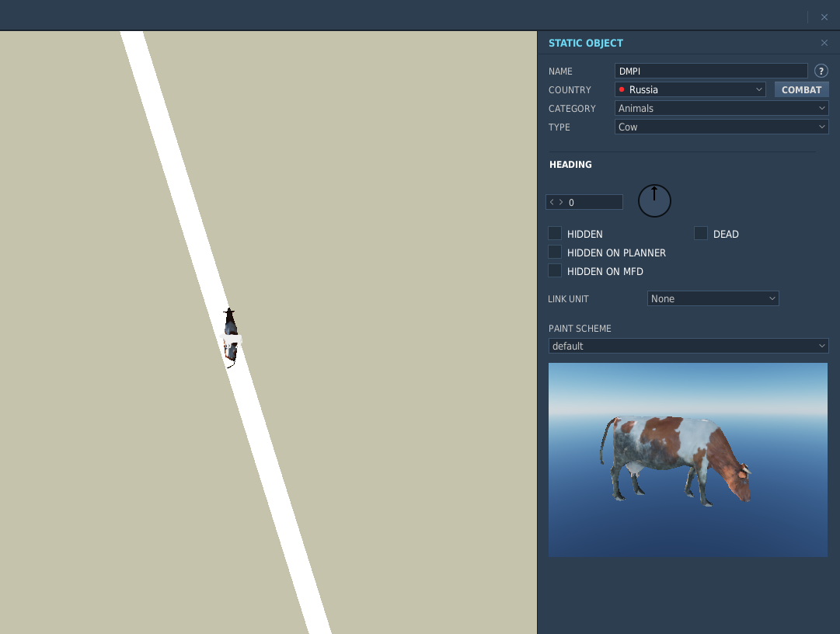Decrease heading with left arrow

coord(552,202)
